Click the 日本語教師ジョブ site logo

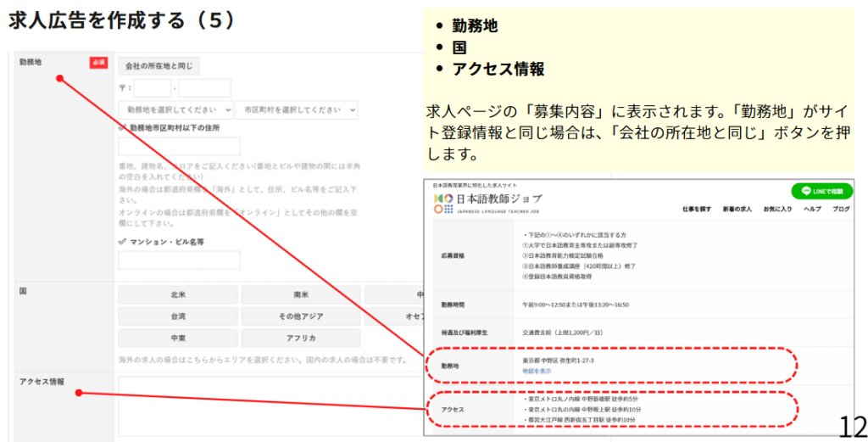pyautogui.click(x=487, y=203)
